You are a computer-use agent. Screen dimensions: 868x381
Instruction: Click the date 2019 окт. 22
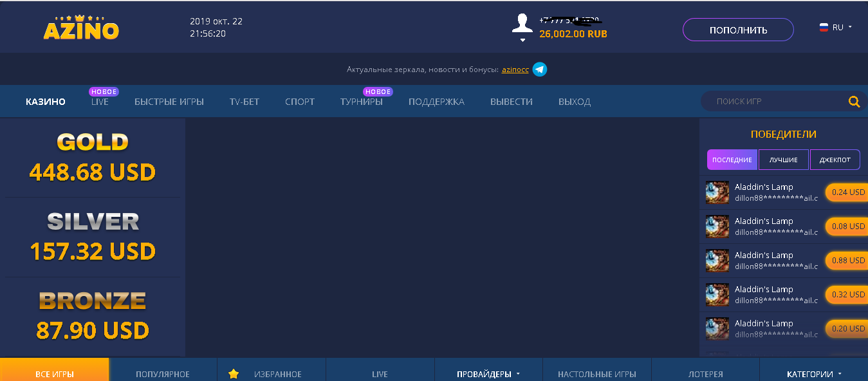tap(216, 21)
